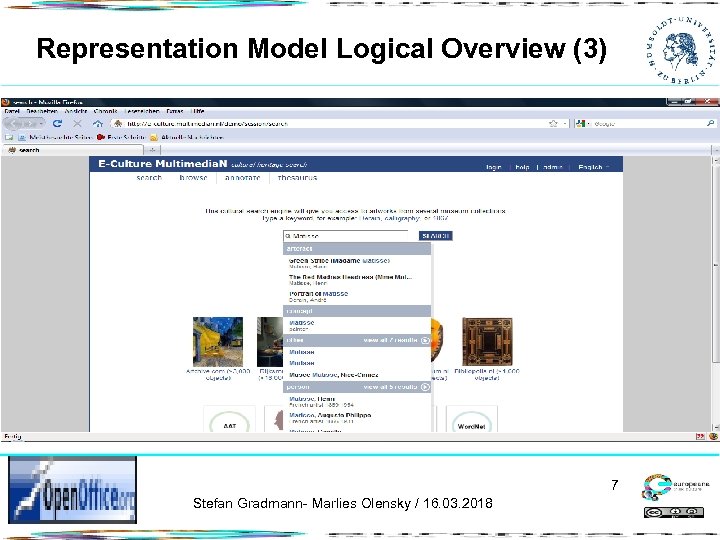Image resolution: width=720 pixels, height=540 pixels.
Task: Reload the page with the refresh icon
Action: [57, 124]
